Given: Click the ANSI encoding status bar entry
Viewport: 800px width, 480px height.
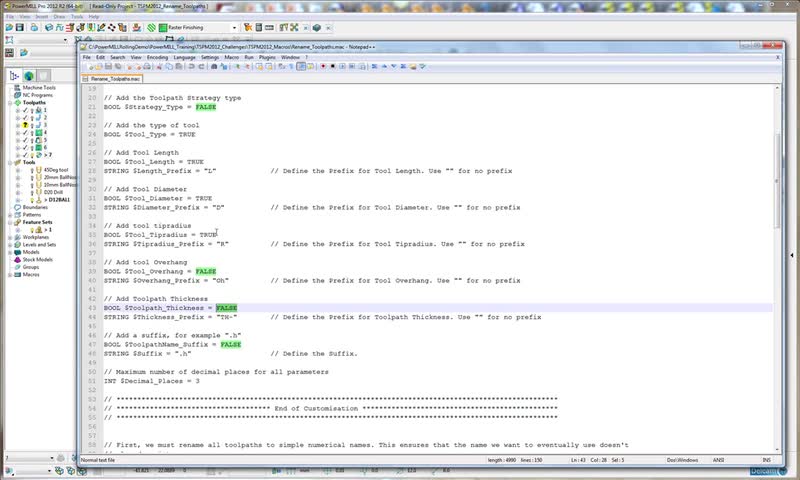Looking at the screenshot, I should click(x=718, y=460).
